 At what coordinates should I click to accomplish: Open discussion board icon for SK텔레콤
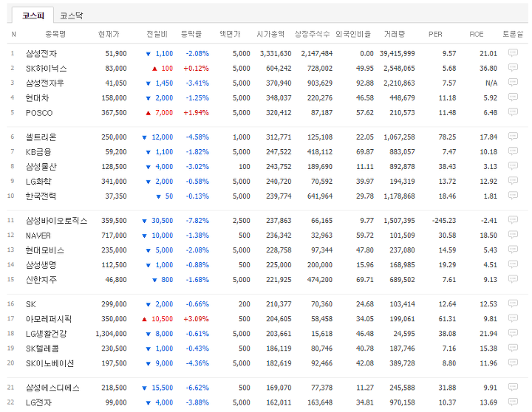(x=513, y=348)
